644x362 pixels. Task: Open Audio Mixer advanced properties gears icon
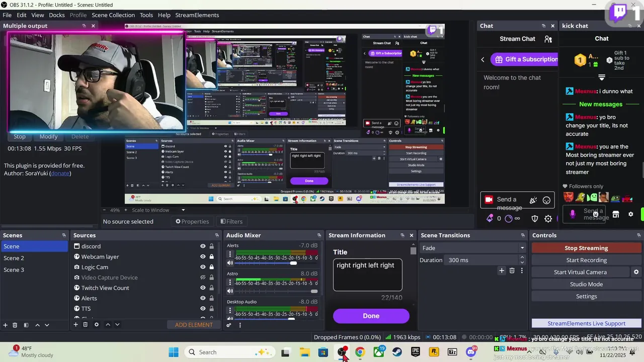point(229,325)
